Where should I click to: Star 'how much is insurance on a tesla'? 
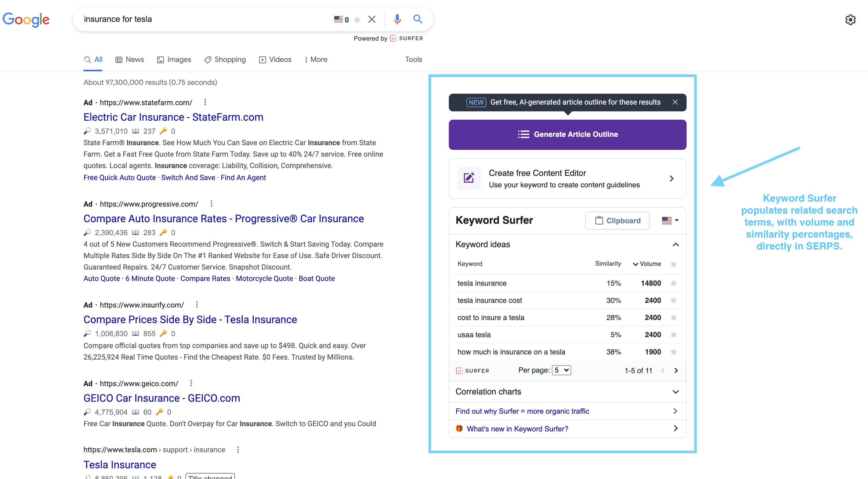[x=674, y=352]
